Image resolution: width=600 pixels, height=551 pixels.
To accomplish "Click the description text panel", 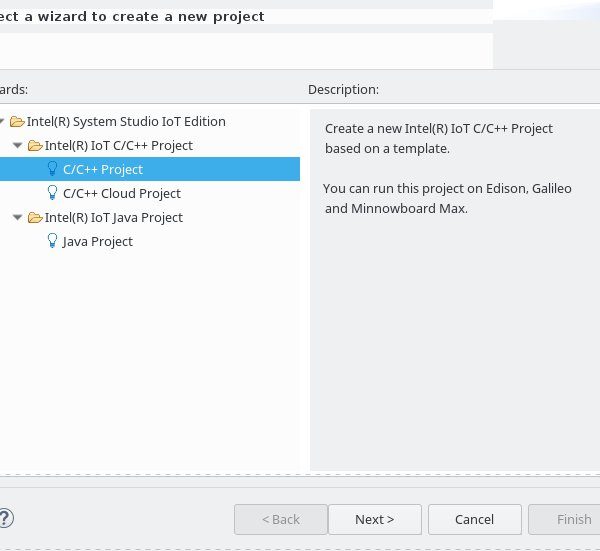I will 455,290.
